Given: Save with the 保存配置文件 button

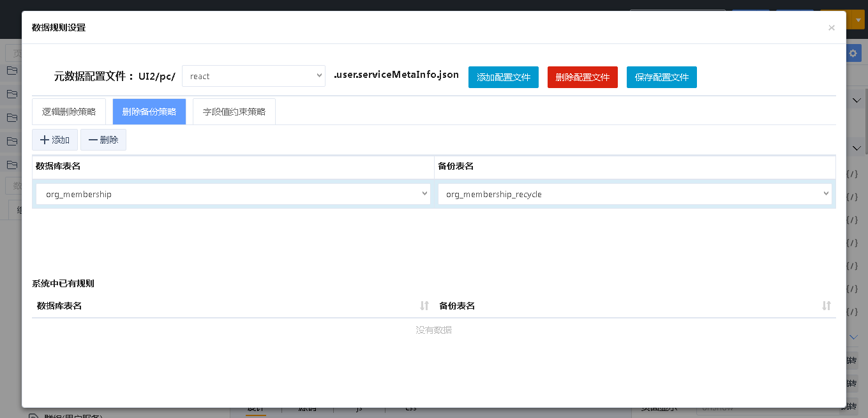Looking at the screenshot, I should tap(662, 77).
